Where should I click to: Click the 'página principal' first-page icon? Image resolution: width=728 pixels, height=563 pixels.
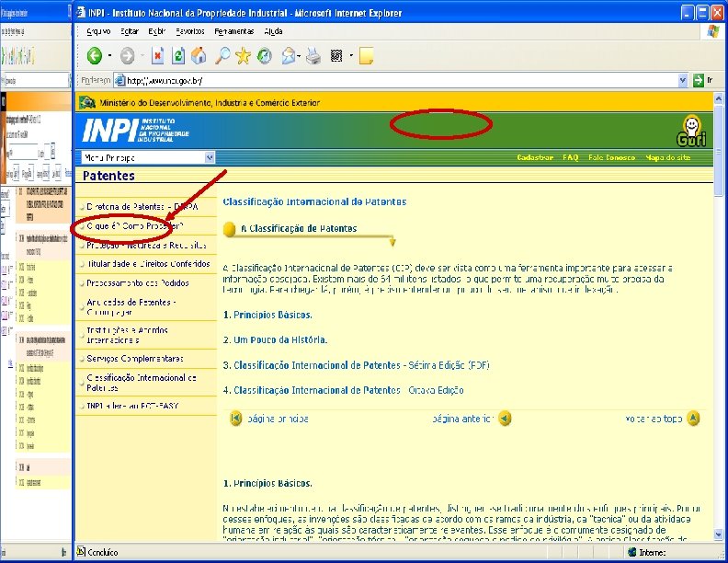click(236, 419)
